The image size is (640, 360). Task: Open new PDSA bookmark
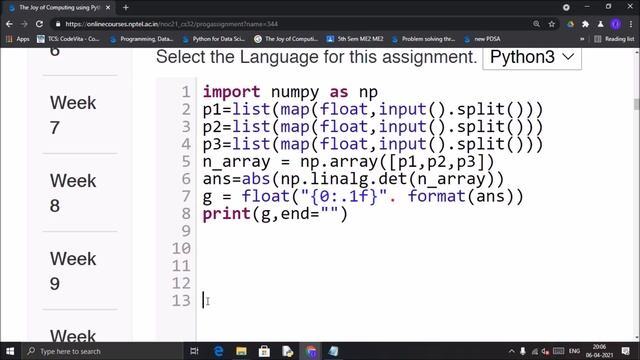pyautogui.click(x=482, y=39)
